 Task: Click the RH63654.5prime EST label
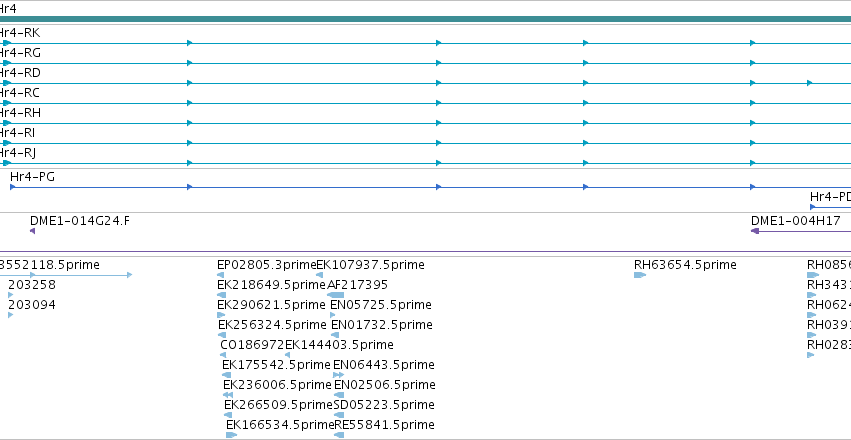coord(685,265)
